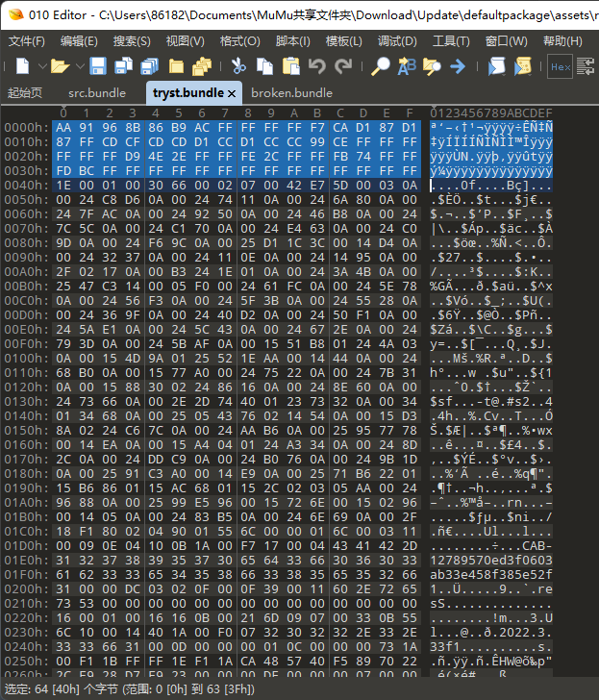Screen dimensions: 599x700
Task: Open the 搜索(S) menu
Action: click(132, 41)
